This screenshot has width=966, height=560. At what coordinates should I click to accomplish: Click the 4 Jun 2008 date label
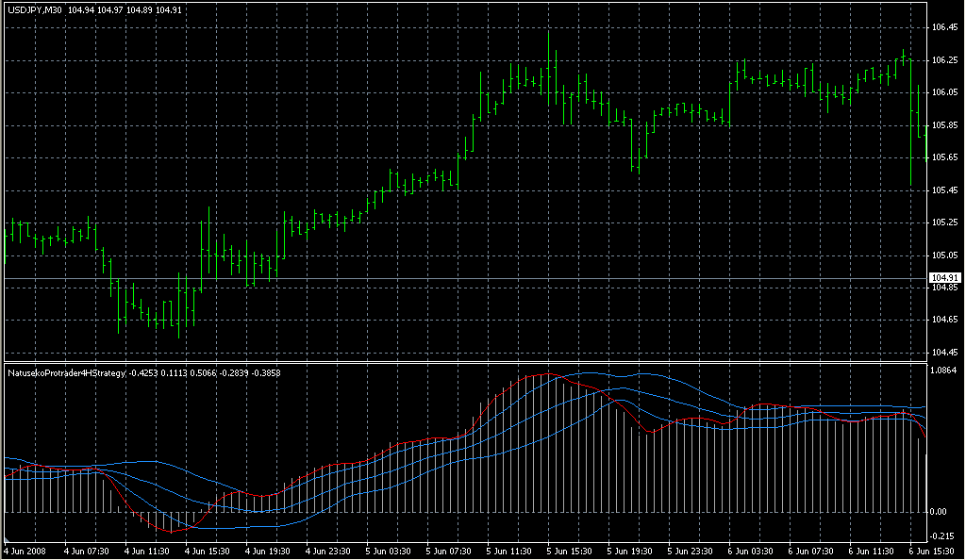(x=25, y=551)
